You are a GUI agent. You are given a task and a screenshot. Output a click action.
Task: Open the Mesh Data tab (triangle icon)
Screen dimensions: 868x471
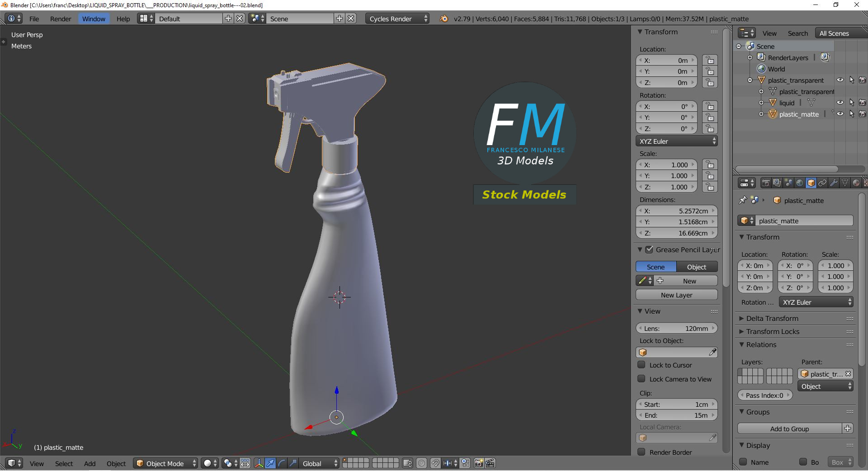coord(845,183)
